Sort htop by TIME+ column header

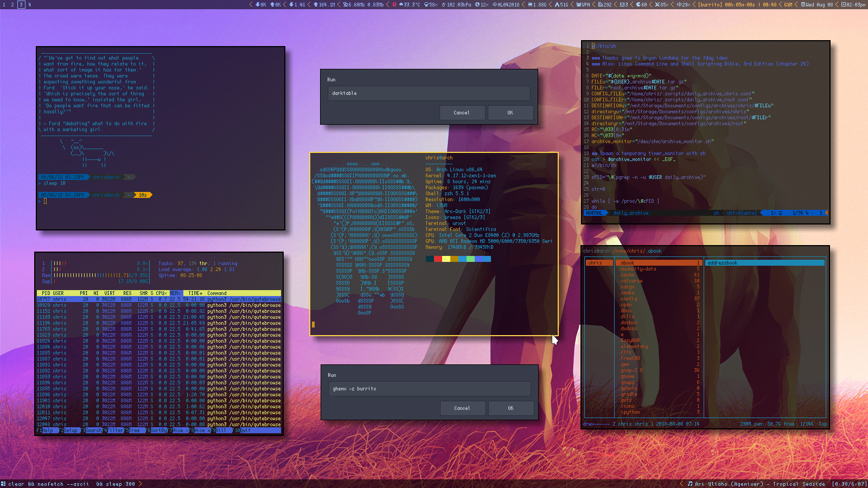[x=195, y=293]
